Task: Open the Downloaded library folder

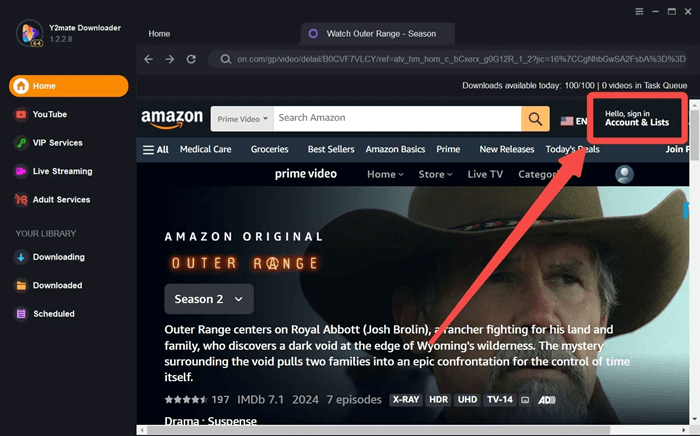Action: point(49,286)
